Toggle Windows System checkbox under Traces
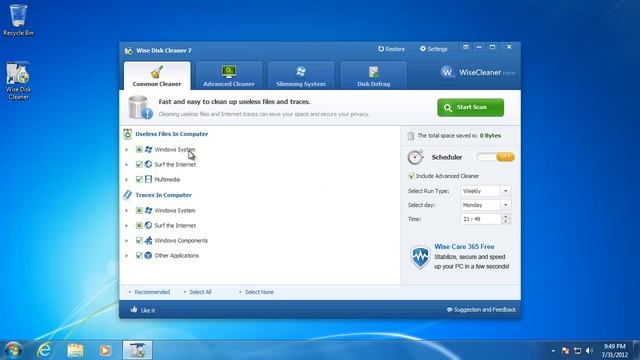This screenshot has height=360, width=640. pyautogui.click(x=139, y=211)
